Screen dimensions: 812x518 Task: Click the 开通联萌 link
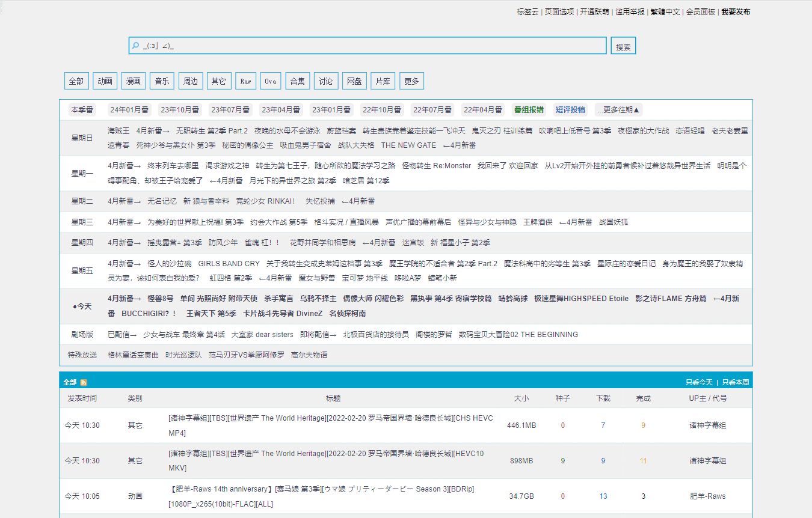point(594,12)
